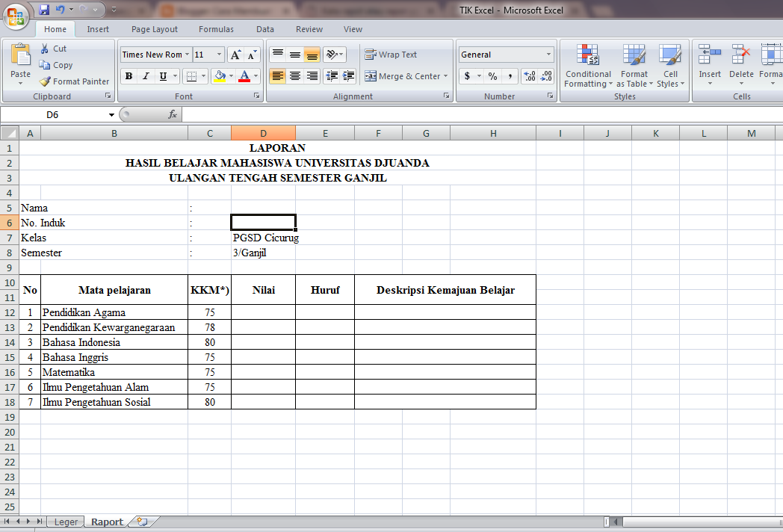Click the Paste button
This screenshot has height=532, width=783.
click(21, 66)
